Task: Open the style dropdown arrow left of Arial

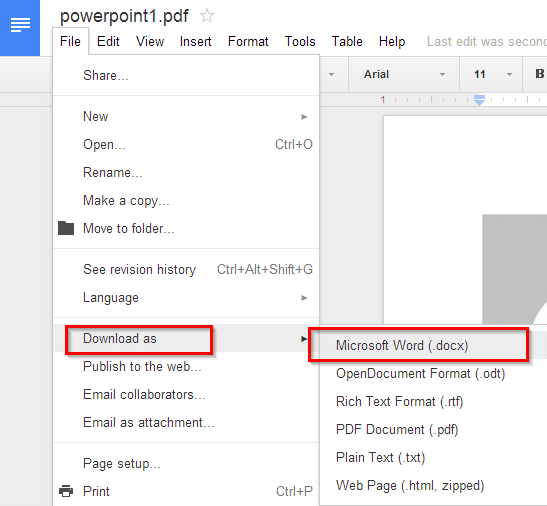Action: point(331,74)
